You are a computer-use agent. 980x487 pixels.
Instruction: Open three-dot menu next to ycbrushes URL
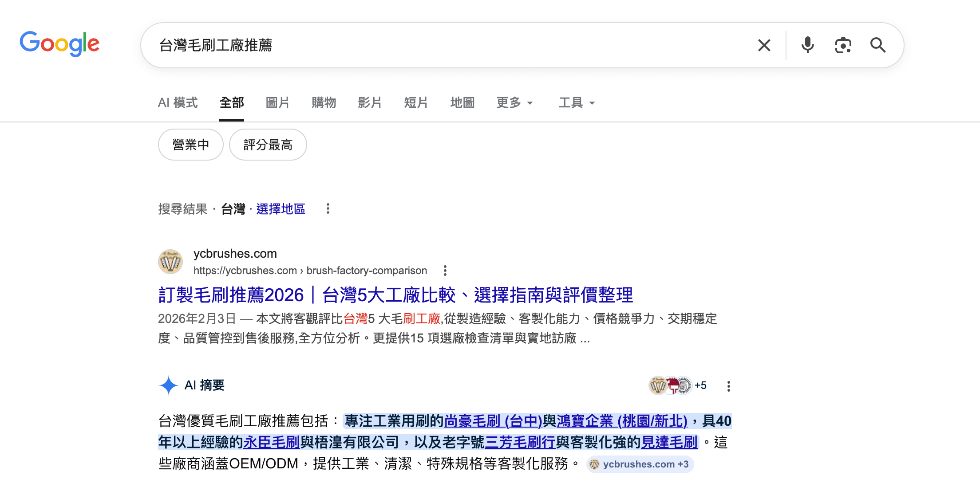point(445,271)
